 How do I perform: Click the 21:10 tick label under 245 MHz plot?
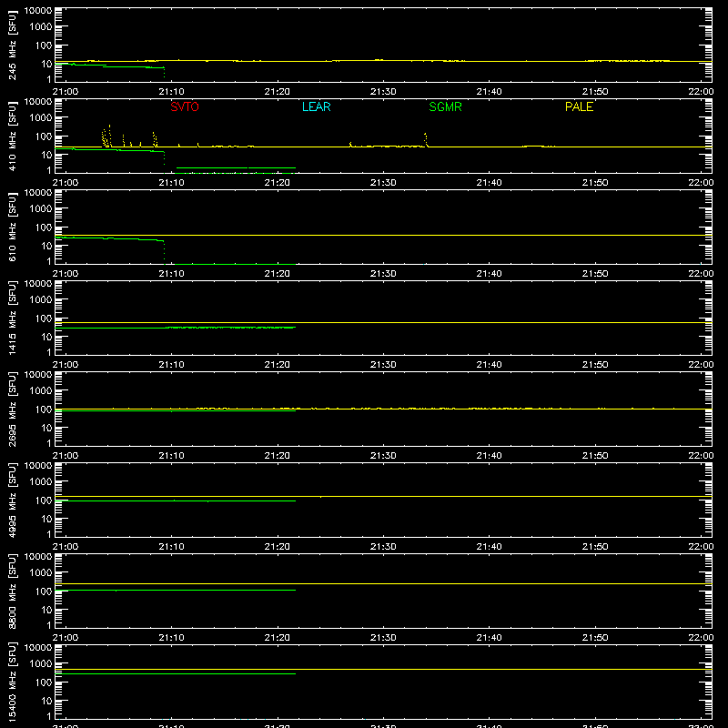pos(171,92)
